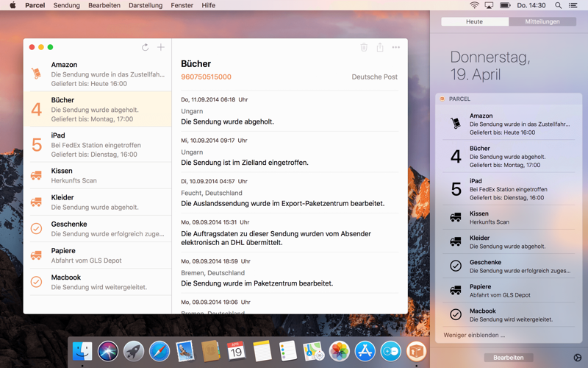Open the Apple menu

coord(12,5)
